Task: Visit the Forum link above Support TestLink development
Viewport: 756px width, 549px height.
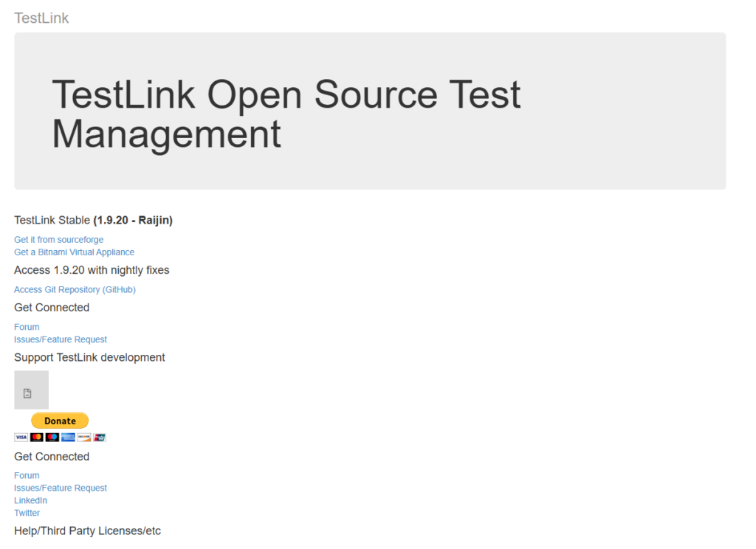Action: (27, 327)
